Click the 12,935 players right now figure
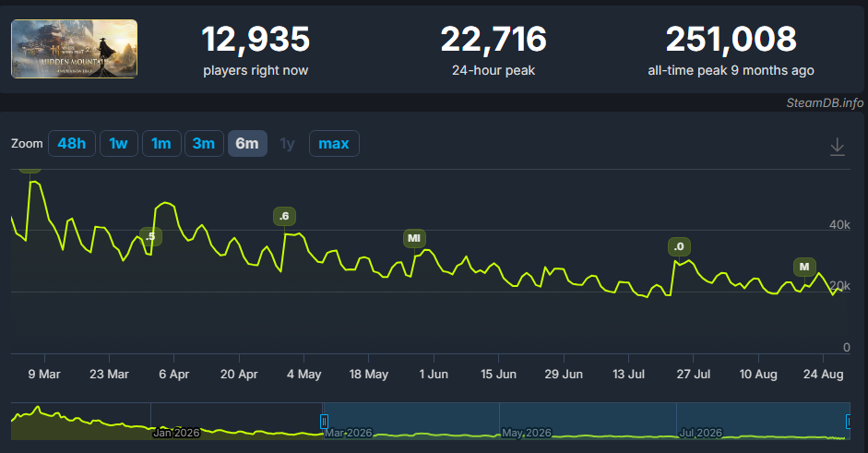Viewport: 868px width, 453px height. [256, 40]
